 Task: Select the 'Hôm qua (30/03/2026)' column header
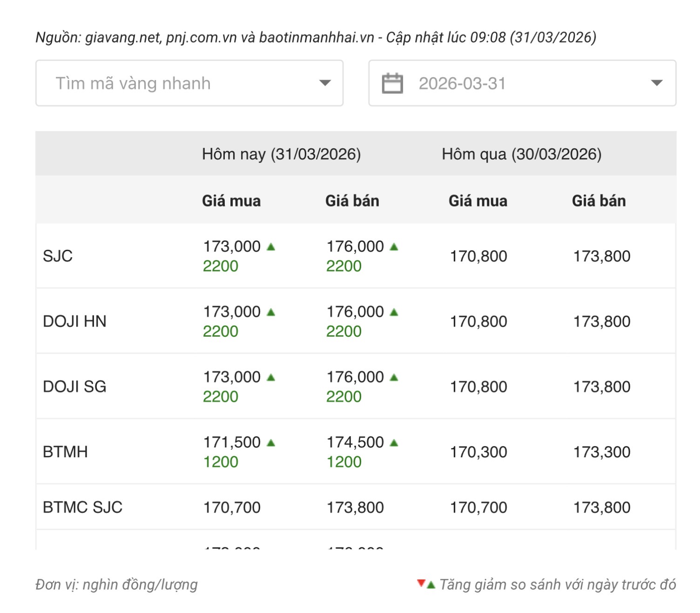521,154
